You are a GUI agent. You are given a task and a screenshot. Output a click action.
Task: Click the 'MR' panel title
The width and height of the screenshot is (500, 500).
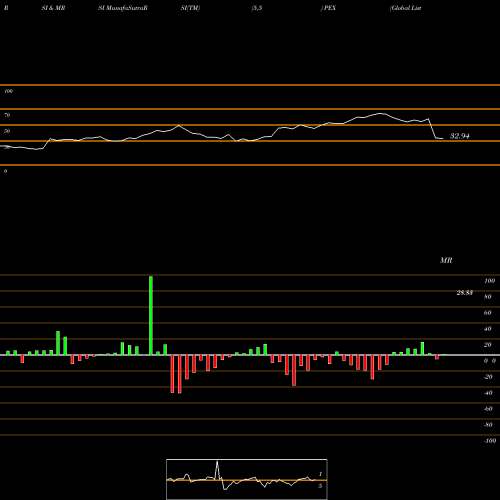coord(446,260)
